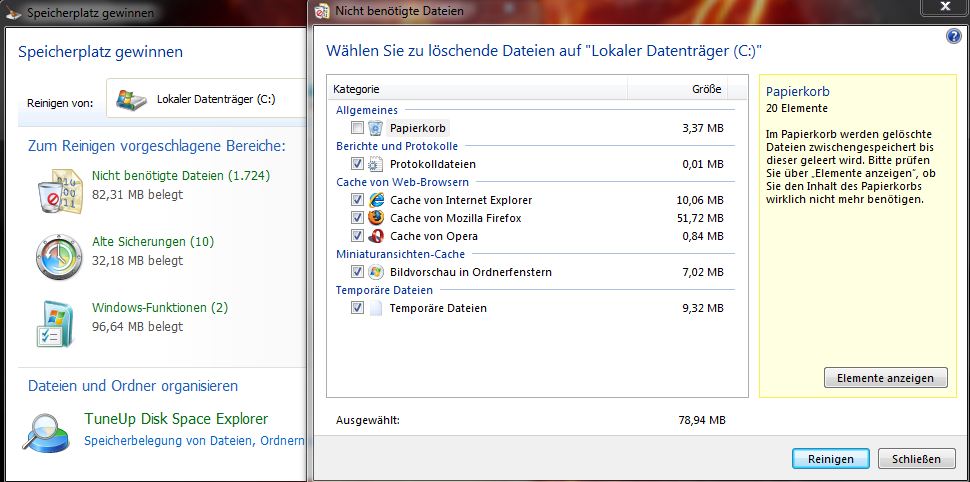Click the Windows-Funktionen checklist icon
The image size is (970, 482).
55,321
